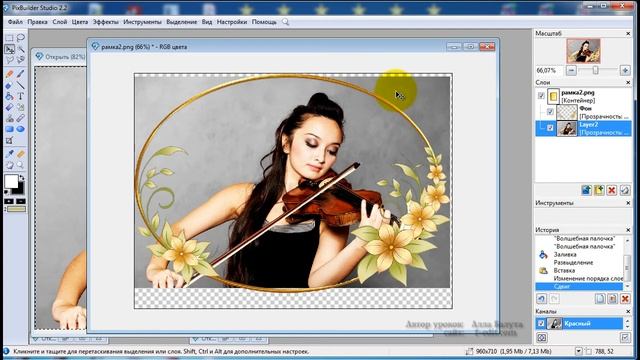The width and height of the screenshot is (640, 360).
Task: Select the Hand pan tool
Action: [x=9, y=165]
